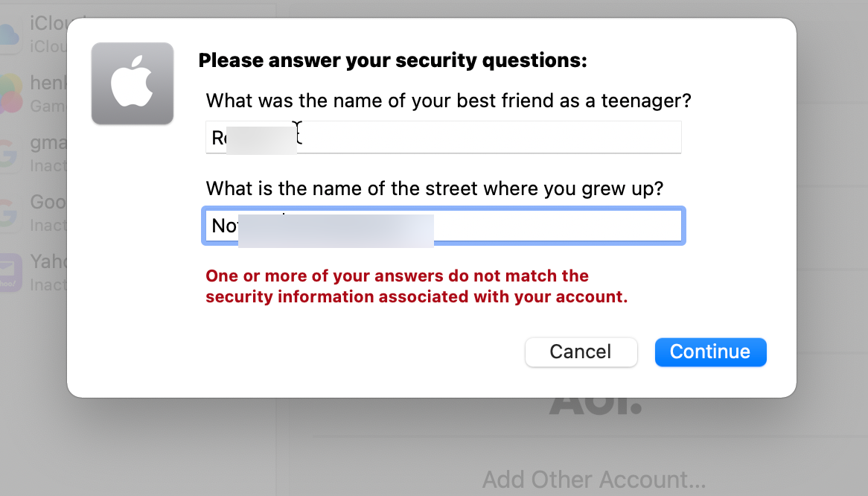Click the Google G icon beside Goo account

pyautogui.click(x=9, y=212)
